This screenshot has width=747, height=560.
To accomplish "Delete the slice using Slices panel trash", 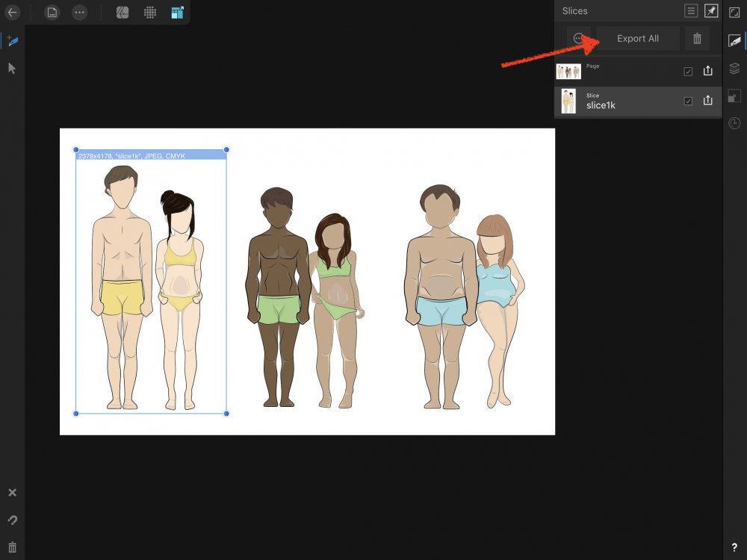I will click(697, 38).
